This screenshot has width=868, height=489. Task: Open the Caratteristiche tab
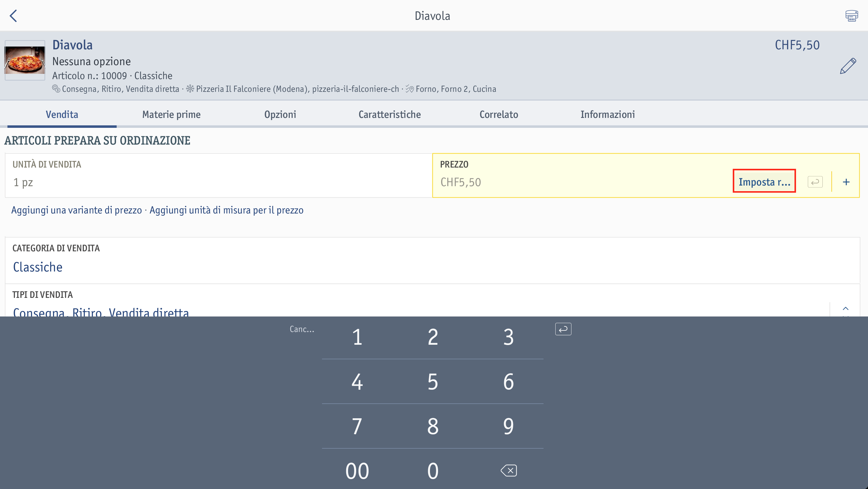click(390, 114)
